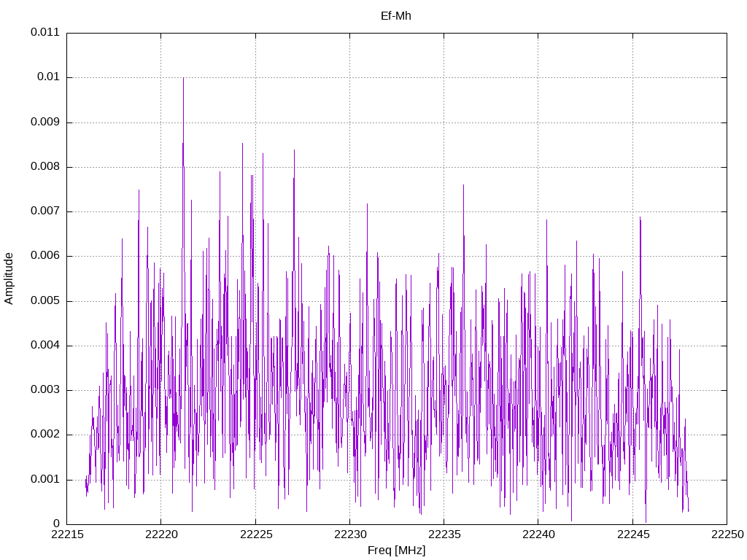Click the 0.007 y-axis tick label

44,211
